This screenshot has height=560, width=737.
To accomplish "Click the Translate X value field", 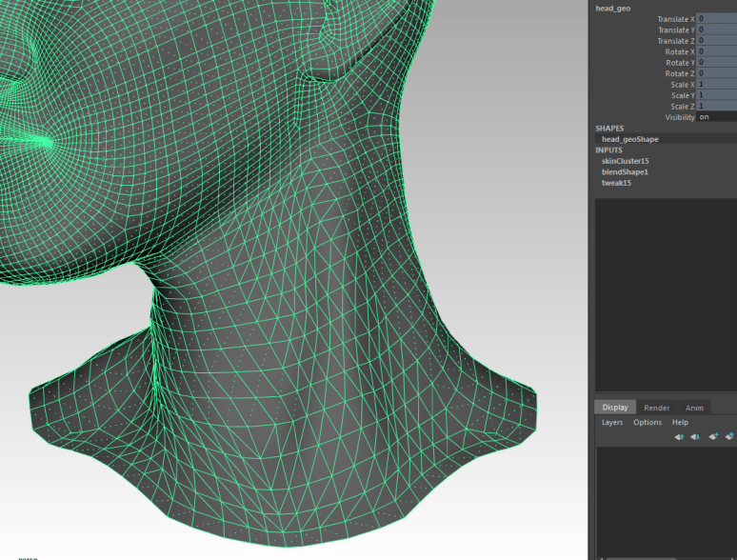I will point(716,19).
